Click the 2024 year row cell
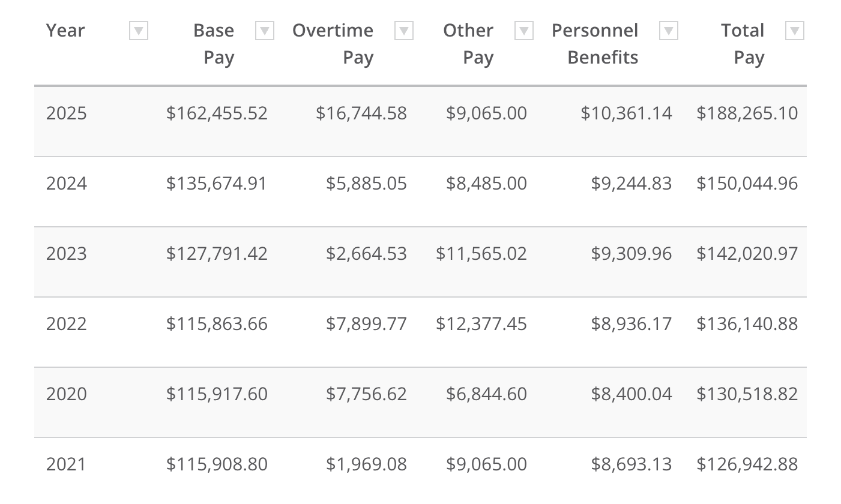The height and width of the screenshot is (504, 841). pyautogui.click(x=67, y=184)
